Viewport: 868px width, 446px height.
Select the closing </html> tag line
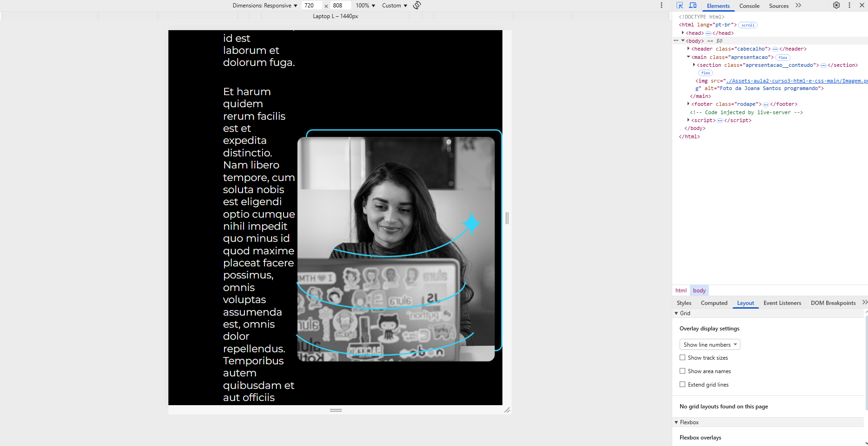pos(689,136)
